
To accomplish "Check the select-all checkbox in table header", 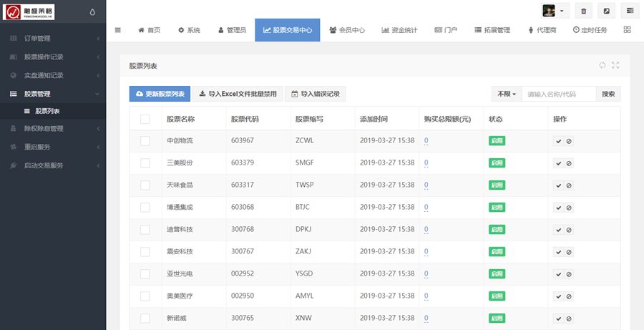I will [x=145, y=119].
